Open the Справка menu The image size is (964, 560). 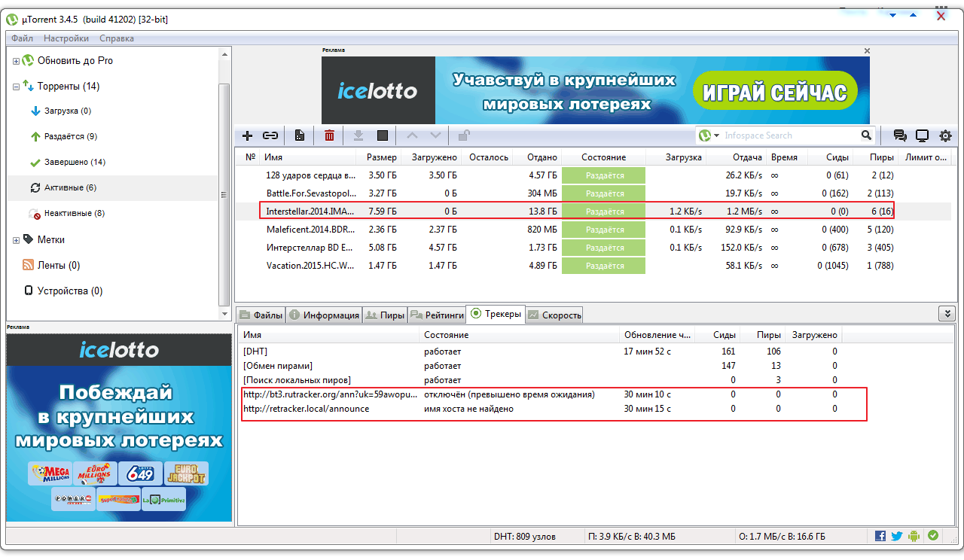117,38
